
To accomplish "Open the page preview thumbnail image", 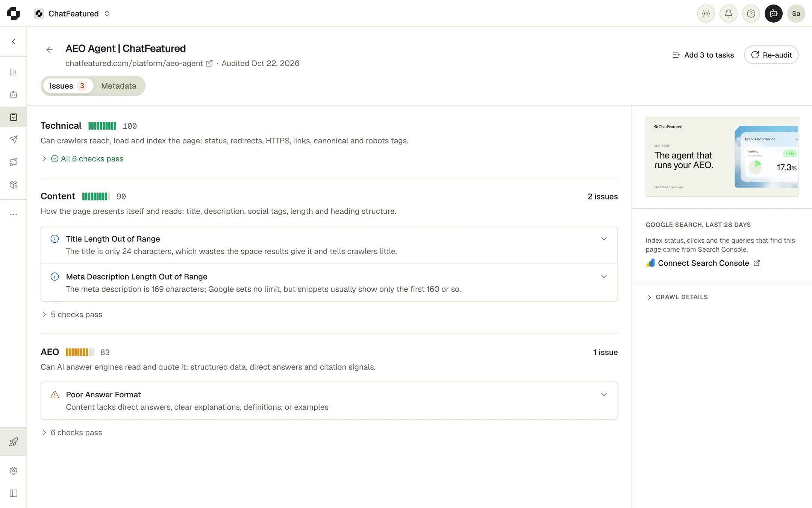I will coord(722,157).
